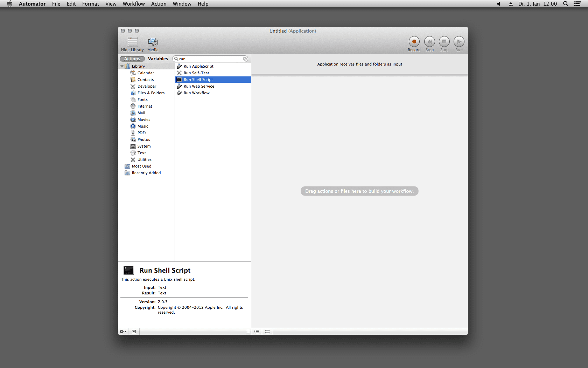Image resolution: width=588 pixels, height=368 pixels.
Task: Select the Developer category
Action: pyautogui.click(x=146, y=86)
